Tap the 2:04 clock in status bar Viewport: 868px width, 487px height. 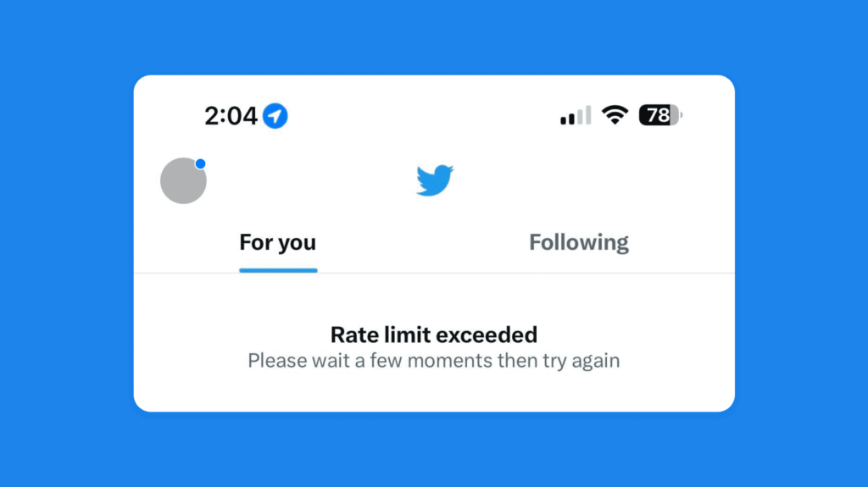pyautogui.click(x=231, y=115)
